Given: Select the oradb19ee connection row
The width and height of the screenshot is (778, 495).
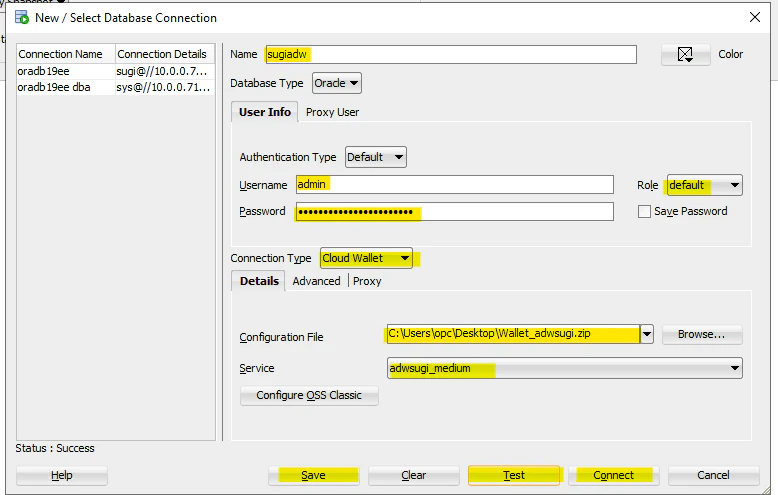Looking at the screenshot, I should [116, 71].
